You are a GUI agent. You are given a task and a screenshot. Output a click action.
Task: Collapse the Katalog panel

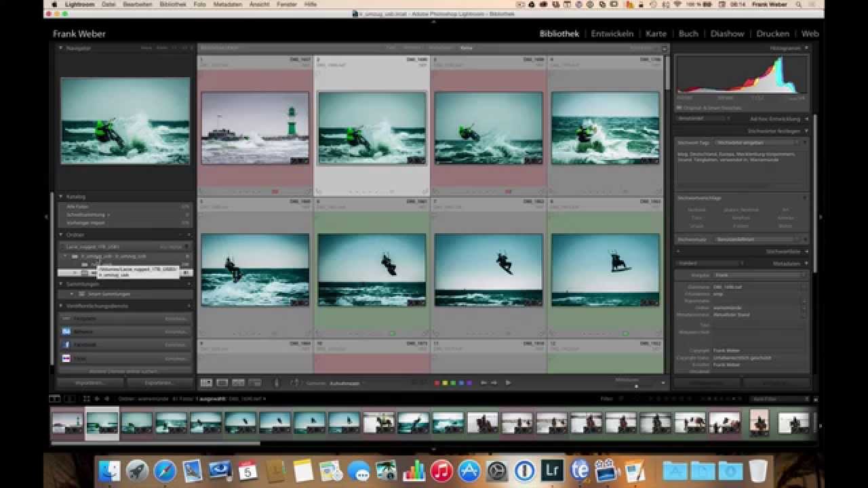coord(60,196)
